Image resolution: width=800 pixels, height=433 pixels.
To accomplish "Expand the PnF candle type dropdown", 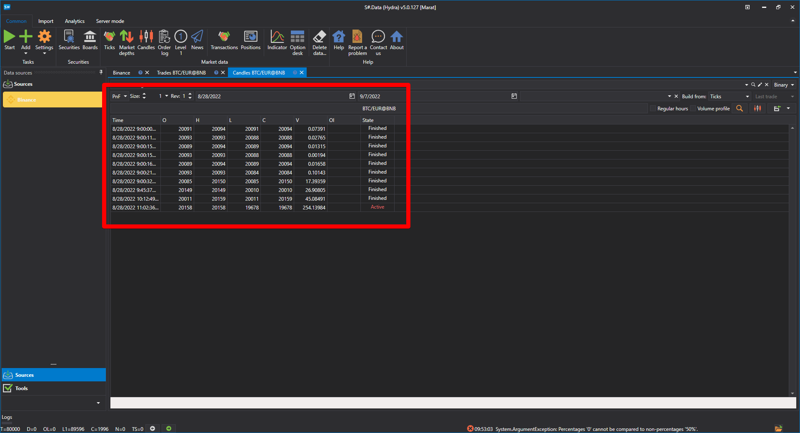I will tap(119, 97).
